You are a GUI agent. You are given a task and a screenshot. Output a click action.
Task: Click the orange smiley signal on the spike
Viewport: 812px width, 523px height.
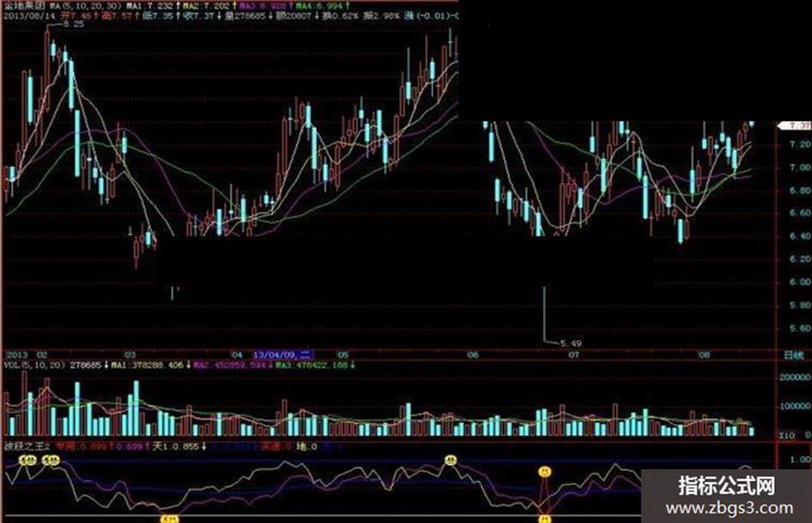[544, 471]
